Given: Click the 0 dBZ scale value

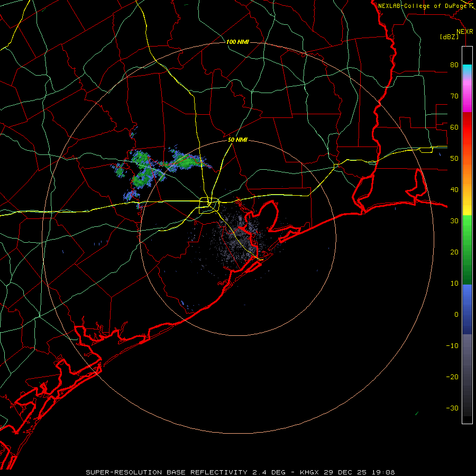Looking at the screenshot, I should pyautogui.click(x=456, y=315).
